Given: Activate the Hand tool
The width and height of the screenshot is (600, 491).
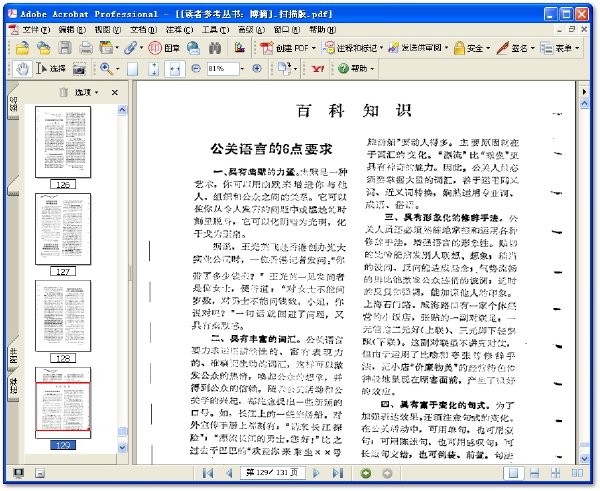Looking at the screenshot, I should 22,69.
